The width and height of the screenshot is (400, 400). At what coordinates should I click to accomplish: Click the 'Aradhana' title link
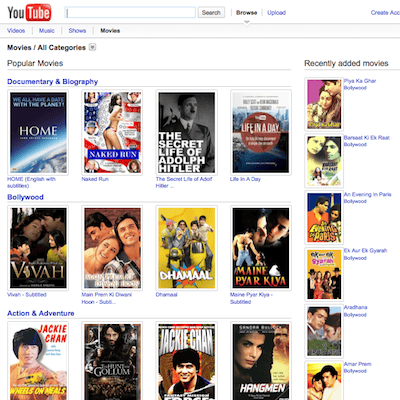[x=356, y=307]
